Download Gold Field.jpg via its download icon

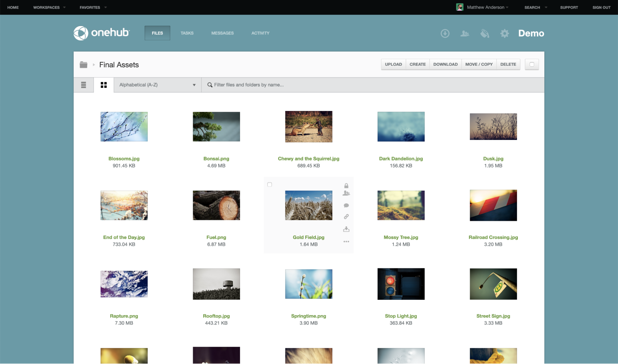click(x=346, y=229)
